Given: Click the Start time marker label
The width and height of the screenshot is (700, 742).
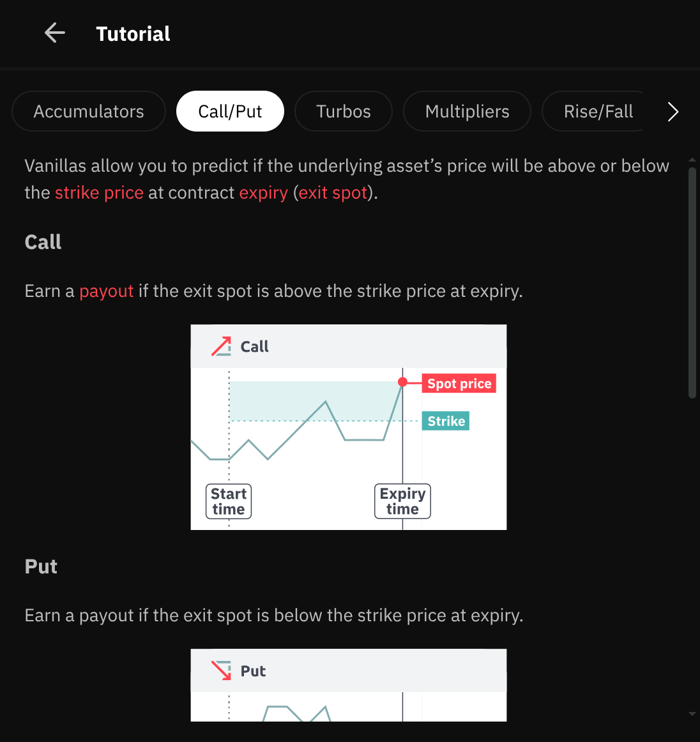Looking at the screenshot, I should pos(229,501).
